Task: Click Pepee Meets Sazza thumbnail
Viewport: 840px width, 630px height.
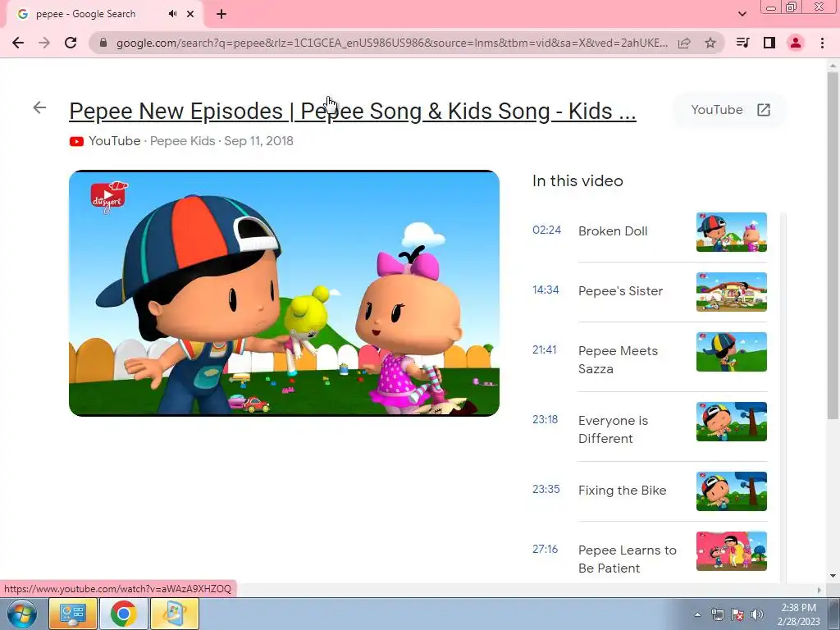Action: (x=731, y=352)
